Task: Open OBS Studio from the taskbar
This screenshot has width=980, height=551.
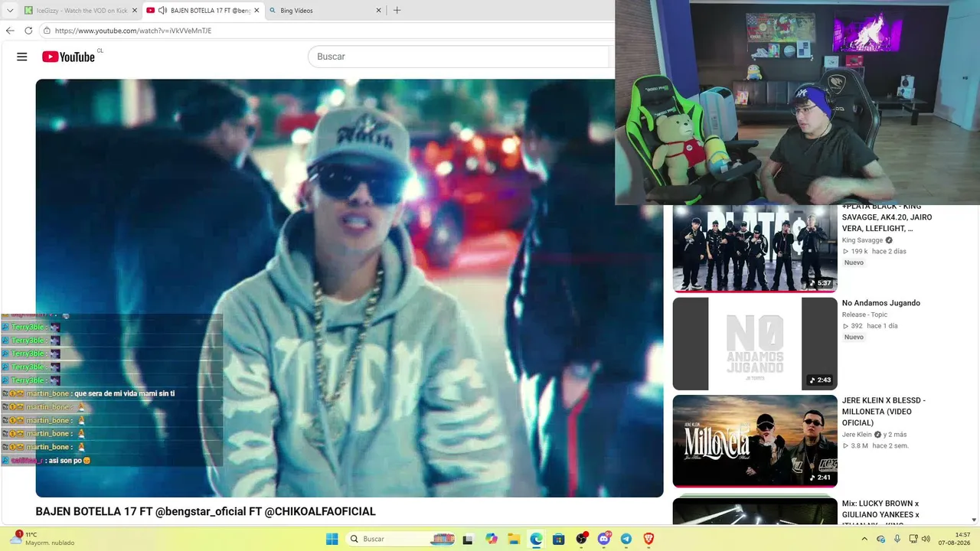Action: click(582, 539)
